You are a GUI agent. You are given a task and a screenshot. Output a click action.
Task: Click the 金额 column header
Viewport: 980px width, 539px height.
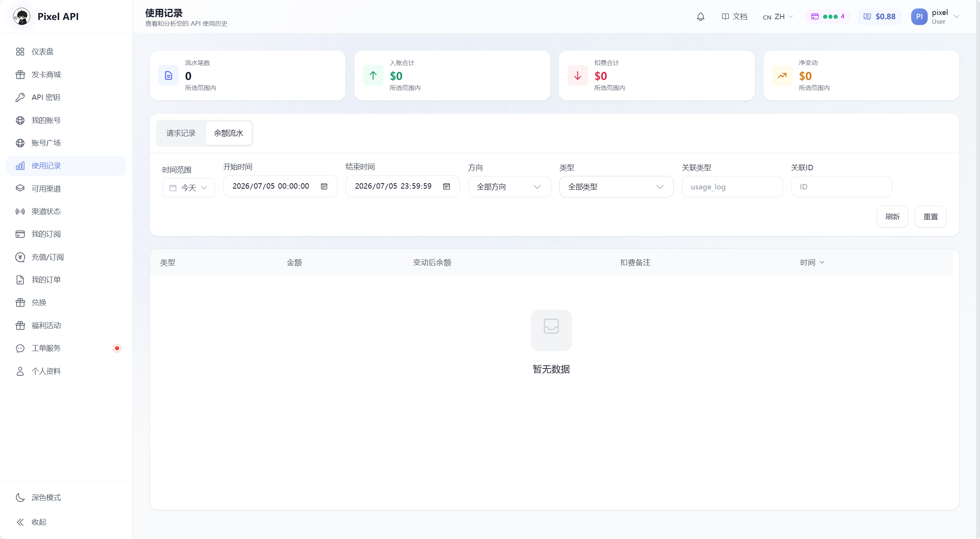(x=294, y=262)
